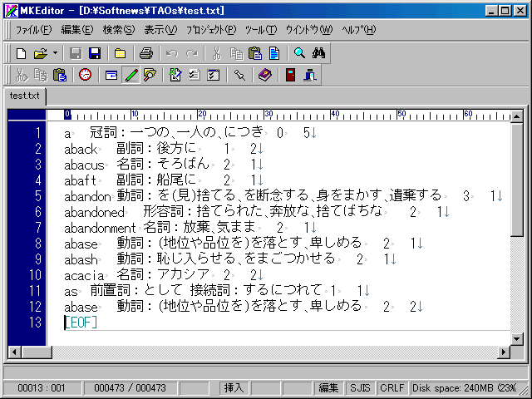Click the pushpin icon
Screen dimensions: 532x399
coord(239,75)
